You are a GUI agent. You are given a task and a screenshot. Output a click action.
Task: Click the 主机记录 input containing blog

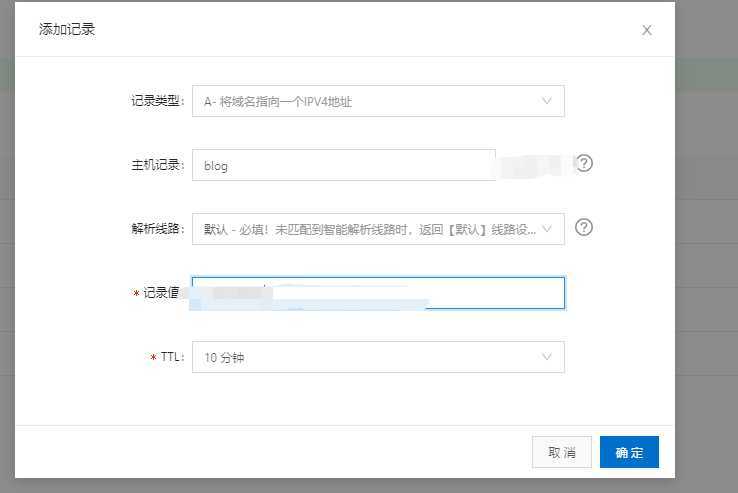344,165
